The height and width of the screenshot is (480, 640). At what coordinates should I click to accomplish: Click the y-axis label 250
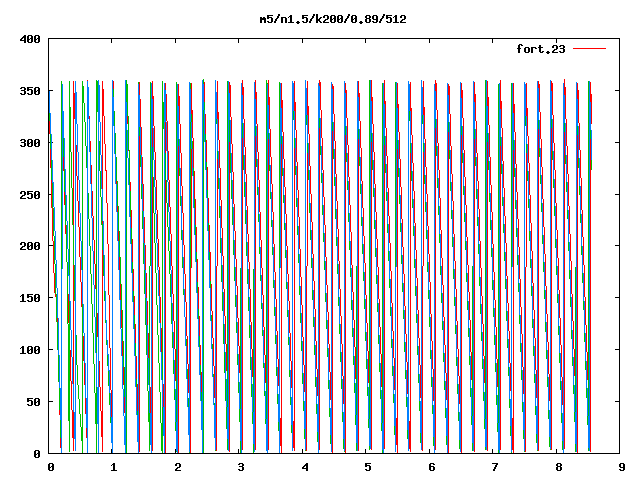tap(30, 195)
